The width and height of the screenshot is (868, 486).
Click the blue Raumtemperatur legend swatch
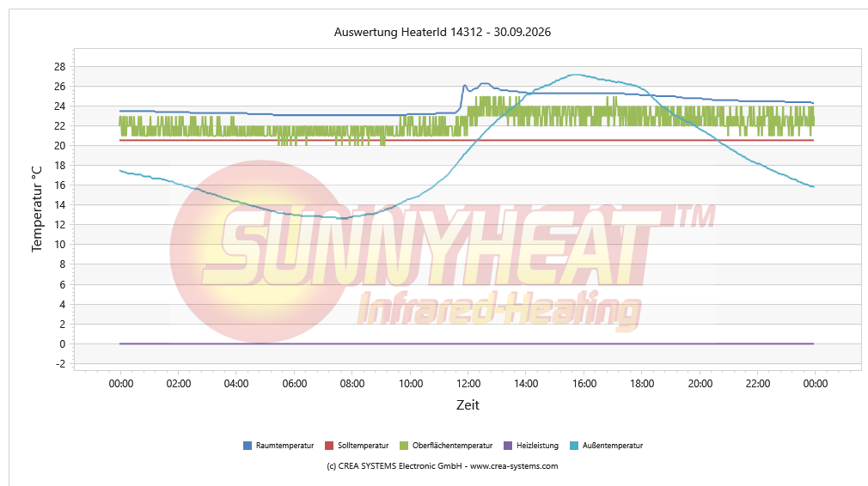[x=248, y=446]
